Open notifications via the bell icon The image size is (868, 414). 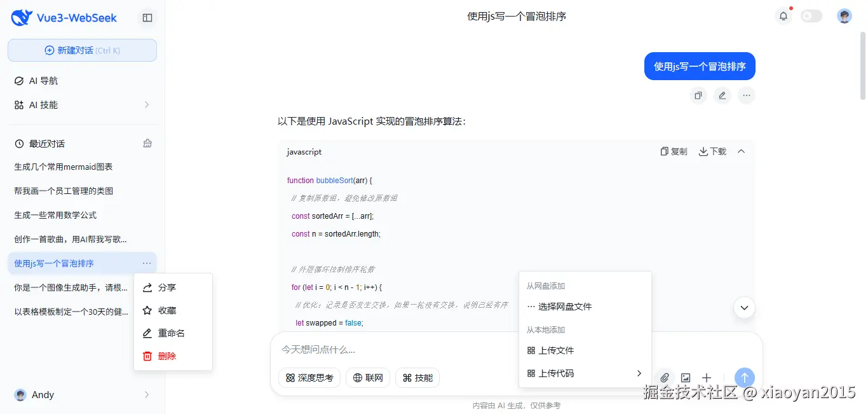(783, 16)
